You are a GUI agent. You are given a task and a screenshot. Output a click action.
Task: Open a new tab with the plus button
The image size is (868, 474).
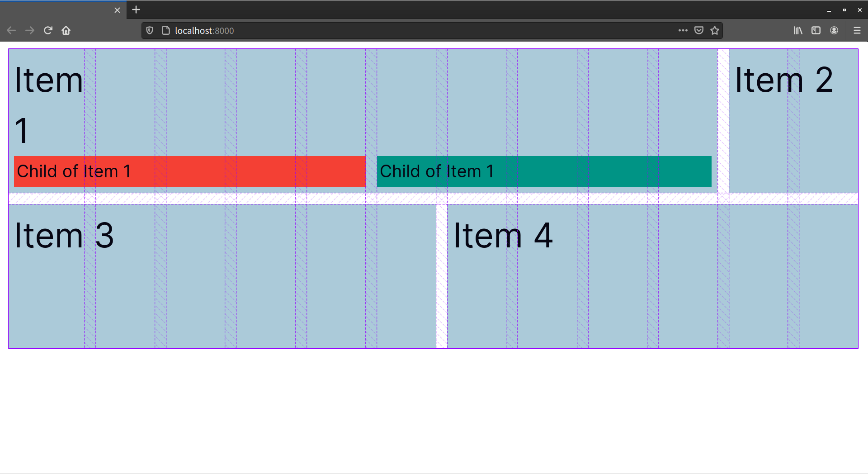coord(136,9)
